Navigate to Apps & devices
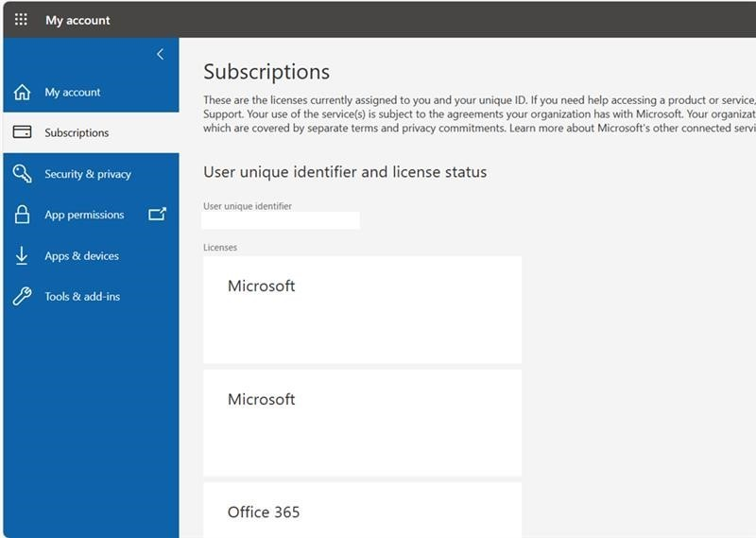The width and height of the screenshot is (756, 538). pos(91,255)
